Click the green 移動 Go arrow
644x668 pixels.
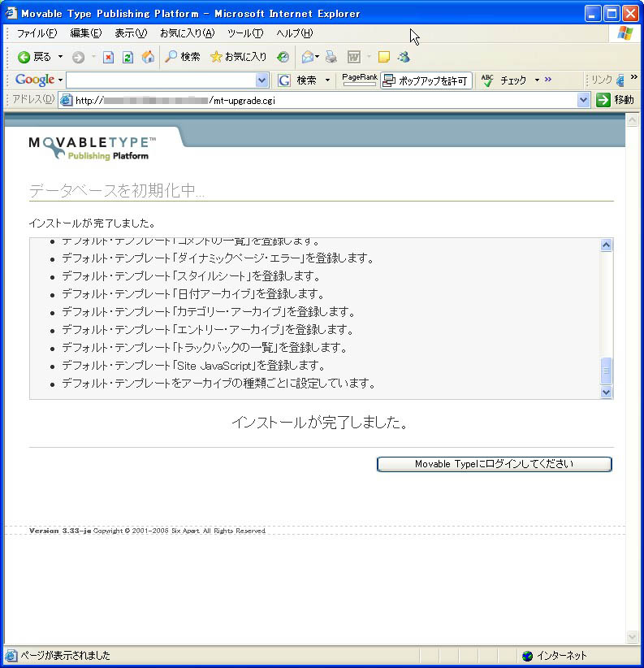(x=603, y=100)
